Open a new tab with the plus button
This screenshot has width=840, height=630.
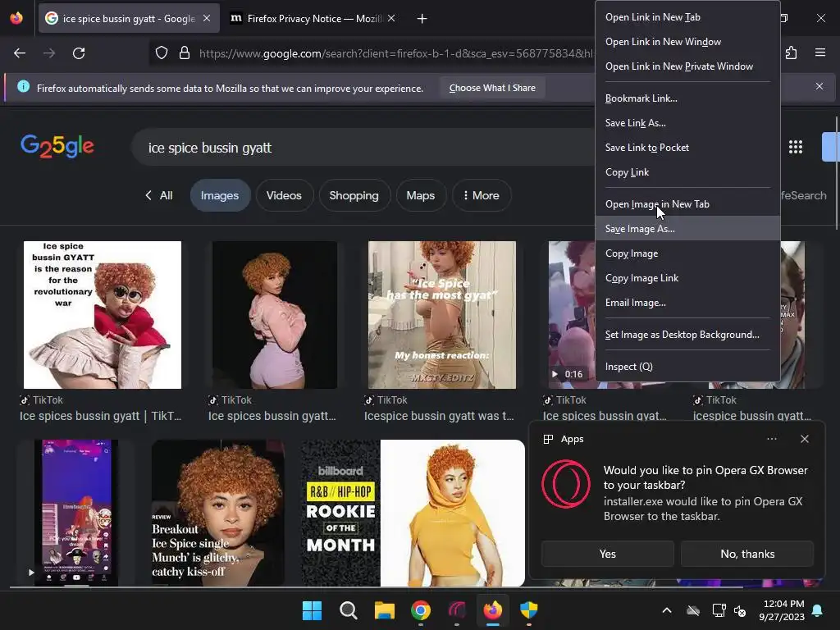coord(422,19)
